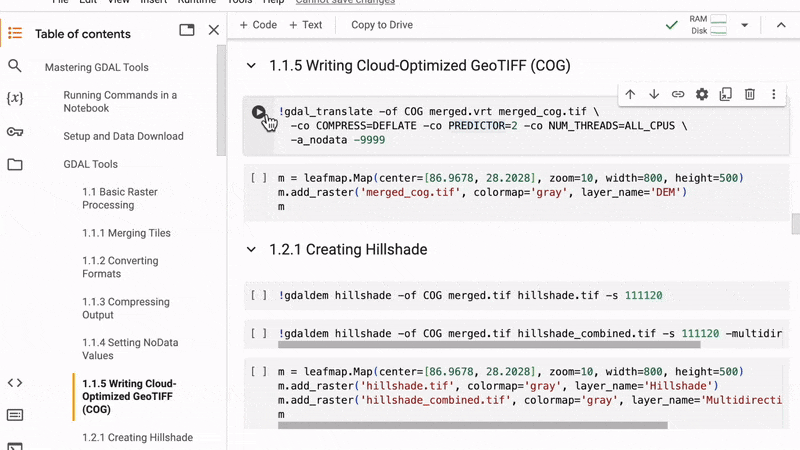Open more cell actions menu

click(773, 94)
